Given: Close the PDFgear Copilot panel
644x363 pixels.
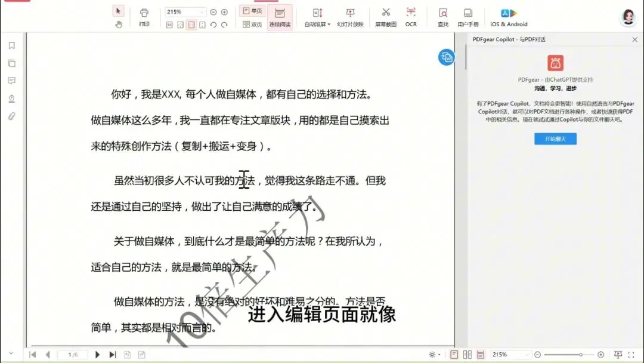Looking at the screenshot, I should pyautogui.click(x=634, y=39).
